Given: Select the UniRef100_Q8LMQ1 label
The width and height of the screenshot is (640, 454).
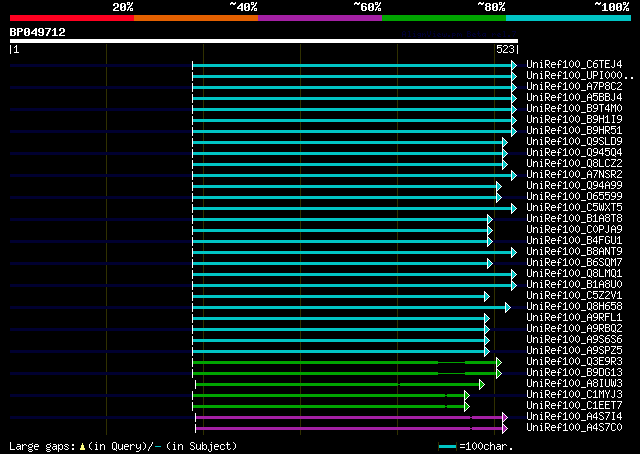Looking at the screenshot, I should click(x=574, y=274).
